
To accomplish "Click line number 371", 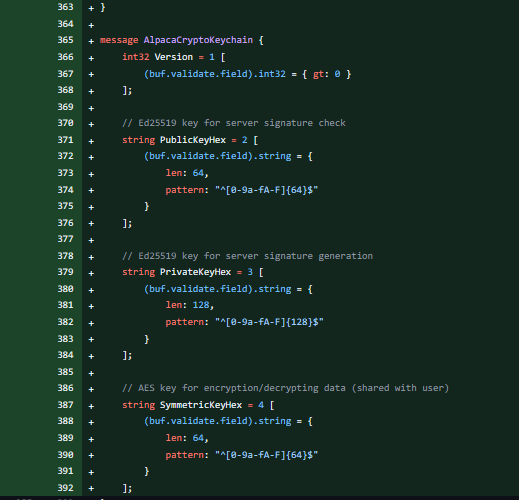I will click(65, 140).
